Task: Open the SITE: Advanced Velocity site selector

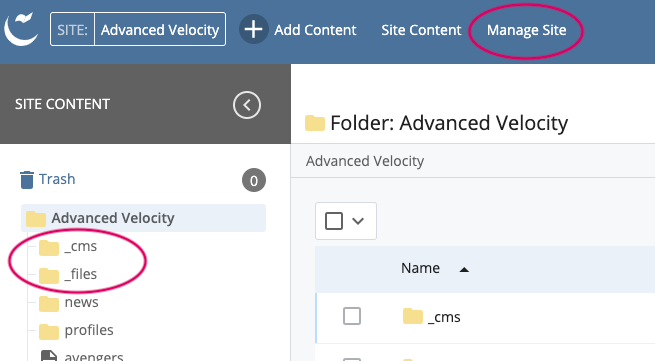Action: point(138,29)
